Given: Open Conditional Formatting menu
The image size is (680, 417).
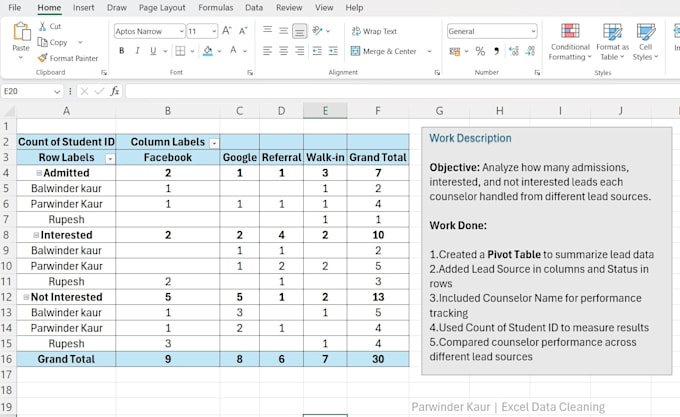Looking at the screenshot, I should click(x=570, y=42).
